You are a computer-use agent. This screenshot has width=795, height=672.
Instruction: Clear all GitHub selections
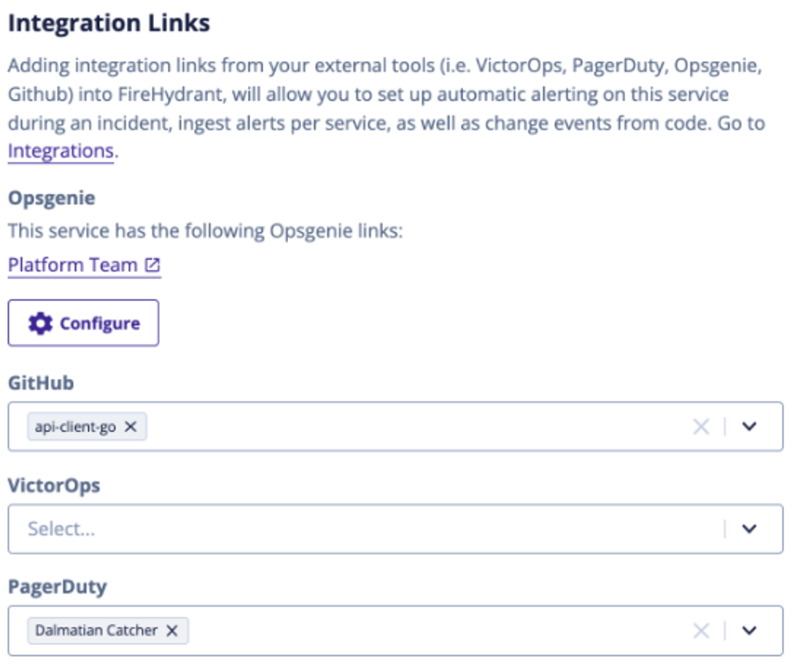[x=701, y=426]
